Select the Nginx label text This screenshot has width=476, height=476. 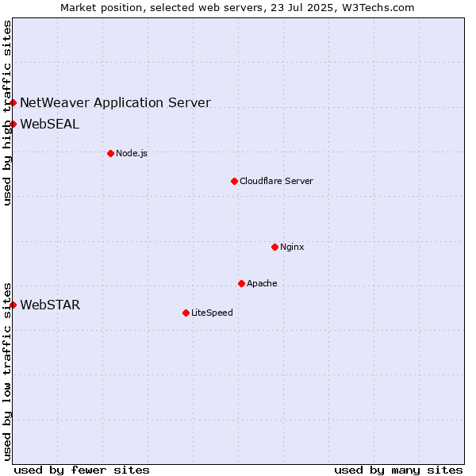(292, 247)
